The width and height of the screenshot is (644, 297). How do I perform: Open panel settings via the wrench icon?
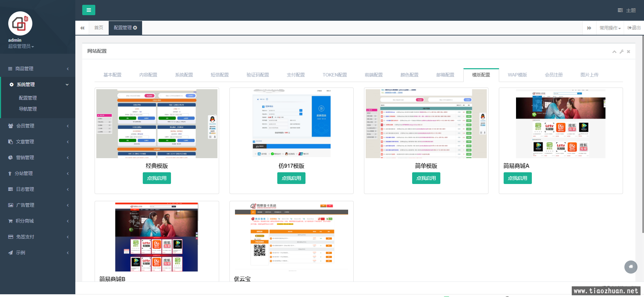[x=622, y=52]
